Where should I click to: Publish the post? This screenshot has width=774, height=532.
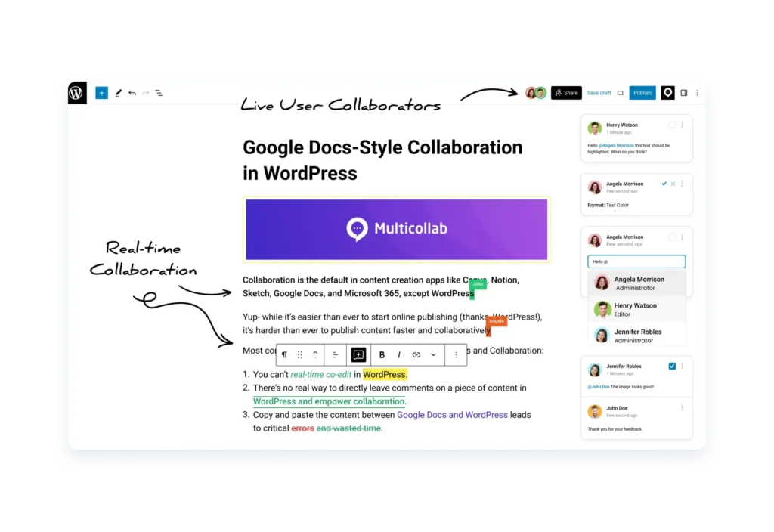pos(642,93)
